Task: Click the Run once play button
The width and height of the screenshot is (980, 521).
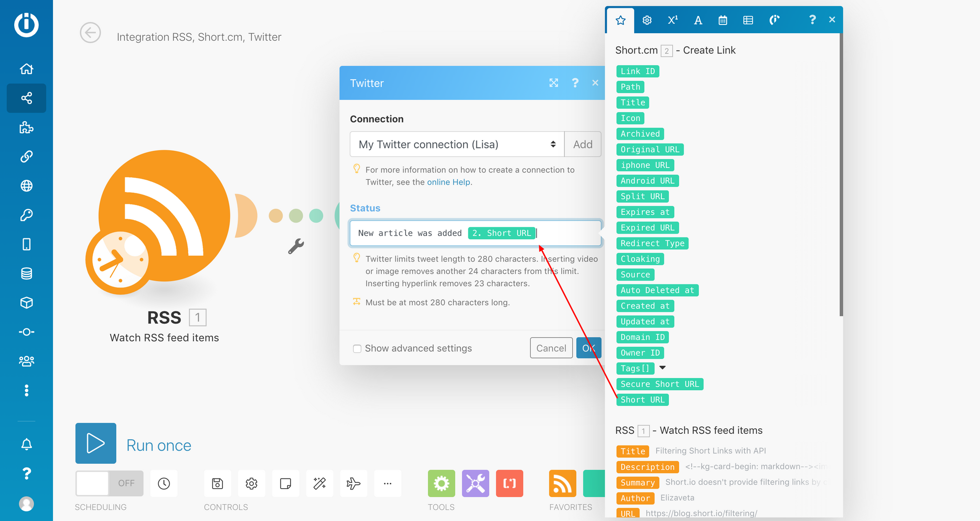Action: point(96,443)
